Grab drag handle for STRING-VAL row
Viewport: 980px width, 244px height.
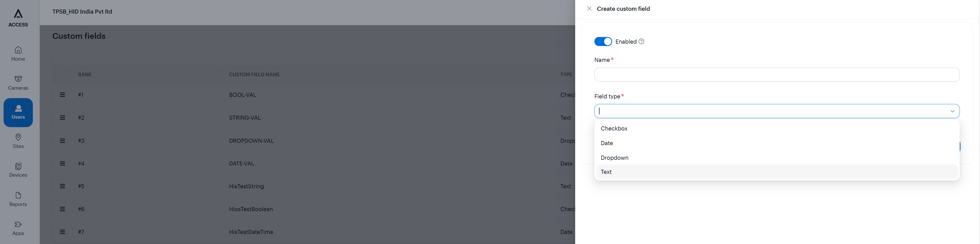(62, 118)
